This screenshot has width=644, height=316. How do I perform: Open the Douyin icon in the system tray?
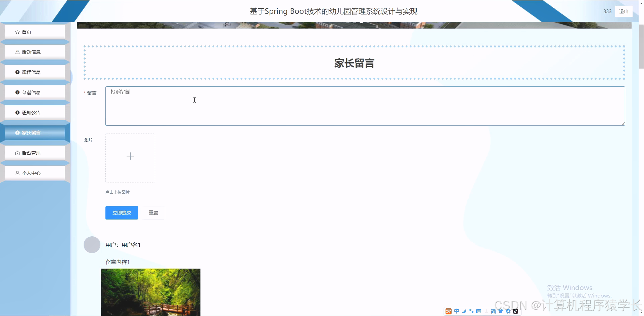click(x=516, y=311)
